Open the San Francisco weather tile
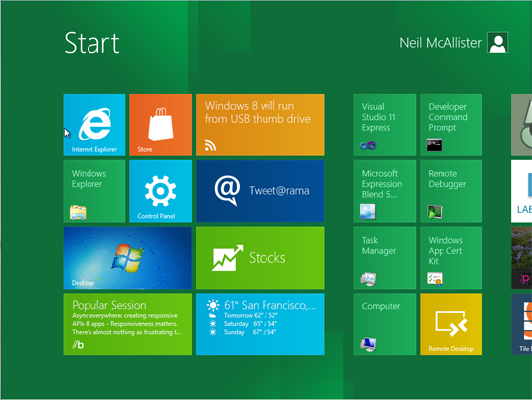 (x=261, y=324)
